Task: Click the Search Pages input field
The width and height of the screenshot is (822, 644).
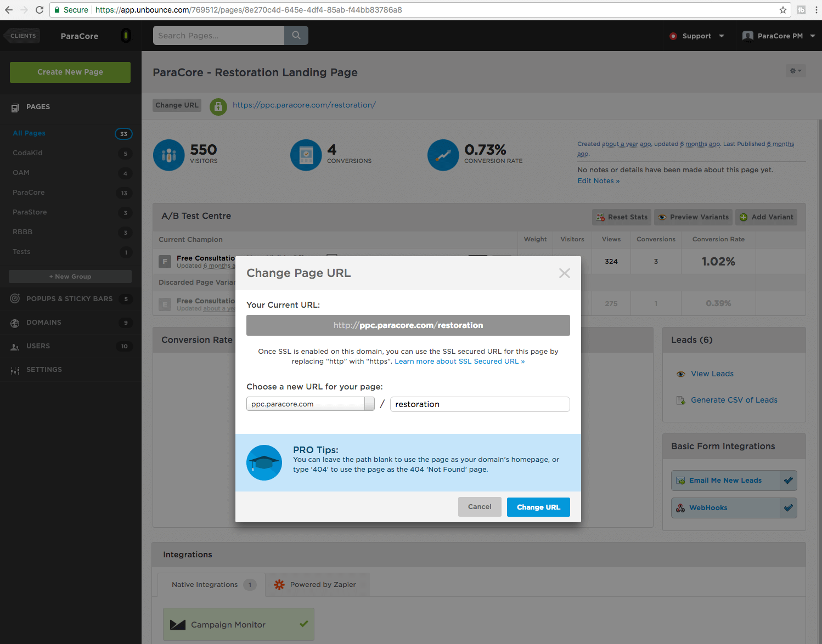Action: tap(218, 36)
